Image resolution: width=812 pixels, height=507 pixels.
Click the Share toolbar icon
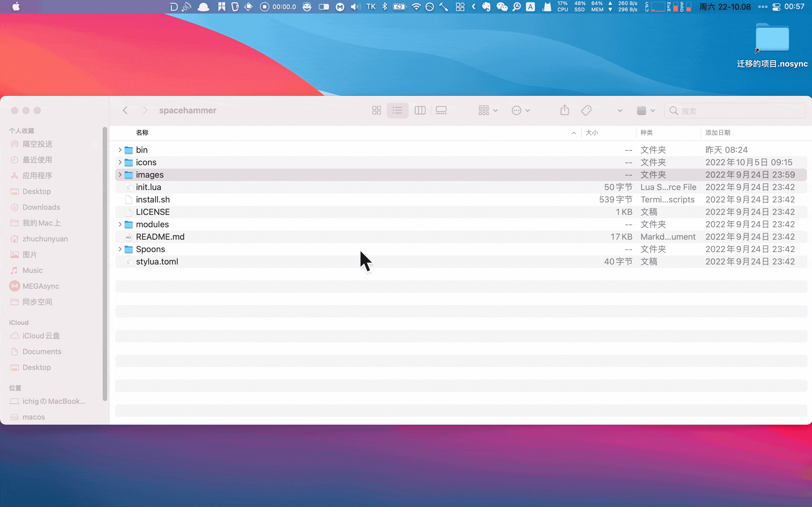(x=565, y=110)
